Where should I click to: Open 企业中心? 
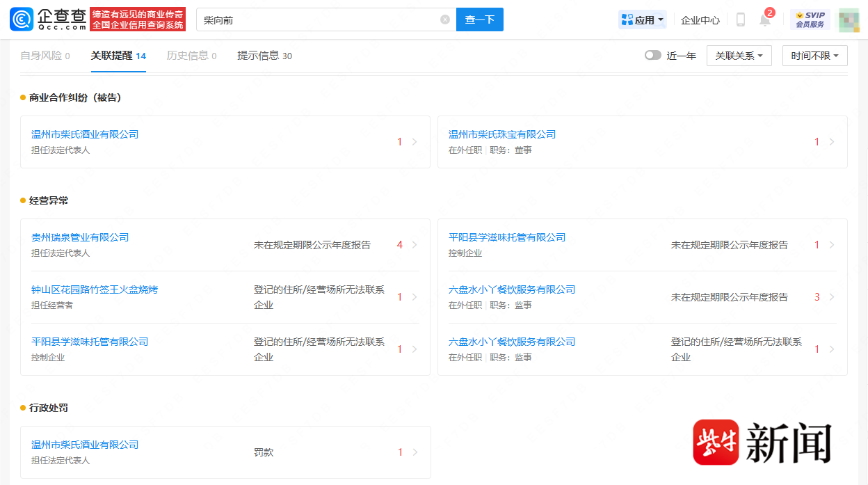pos(700,20)
